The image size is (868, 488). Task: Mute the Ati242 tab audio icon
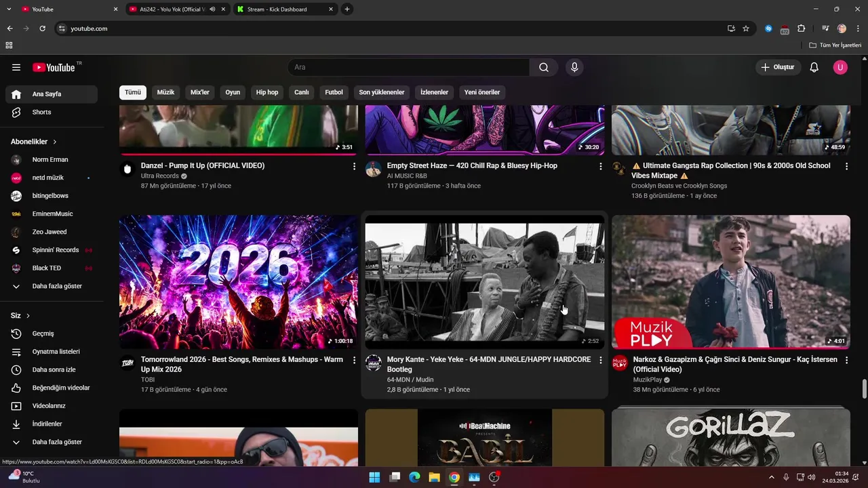[212, 9]
